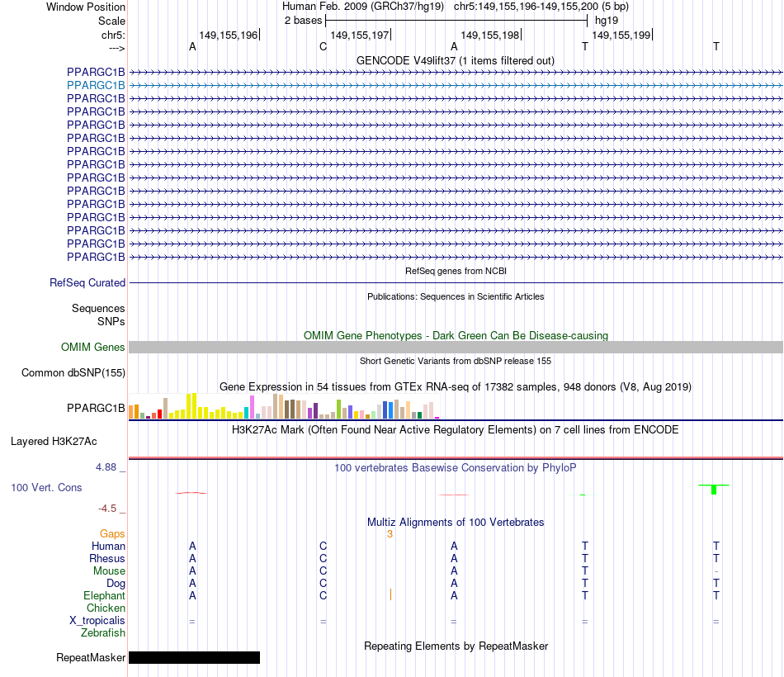
Task: Select the light-blue PPARGC1B transcript label
Action: (96, 85)
